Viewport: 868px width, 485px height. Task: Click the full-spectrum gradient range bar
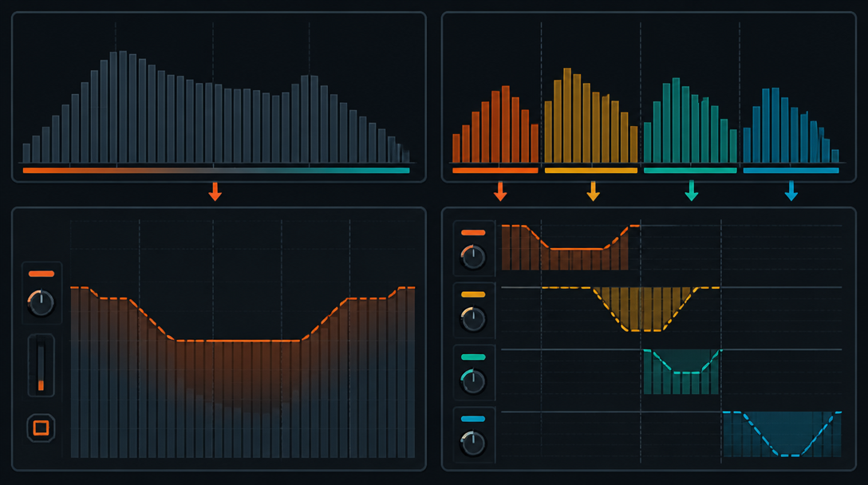point(216,171)
